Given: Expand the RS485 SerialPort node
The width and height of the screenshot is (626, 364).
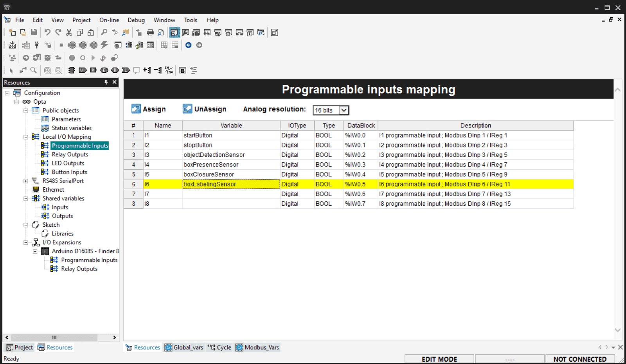Looking at the screenshot, I should tap(26, 181).
